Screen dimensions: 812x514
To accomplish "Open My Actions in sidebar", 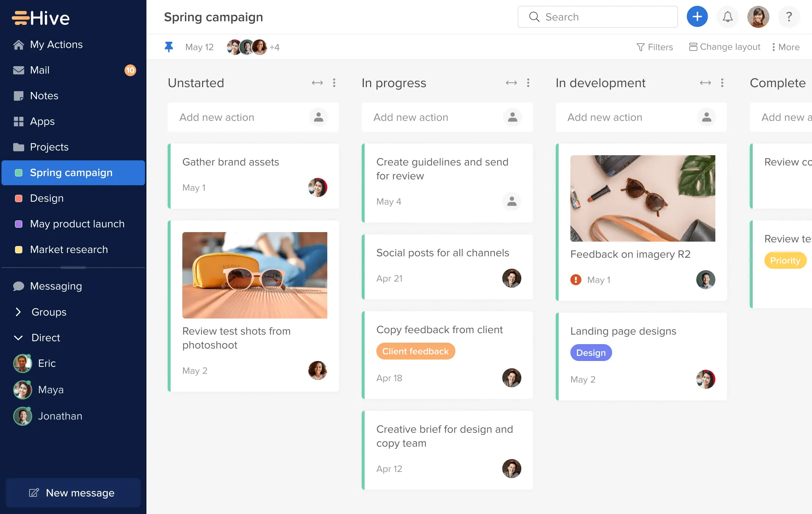I will coord(56,44).
